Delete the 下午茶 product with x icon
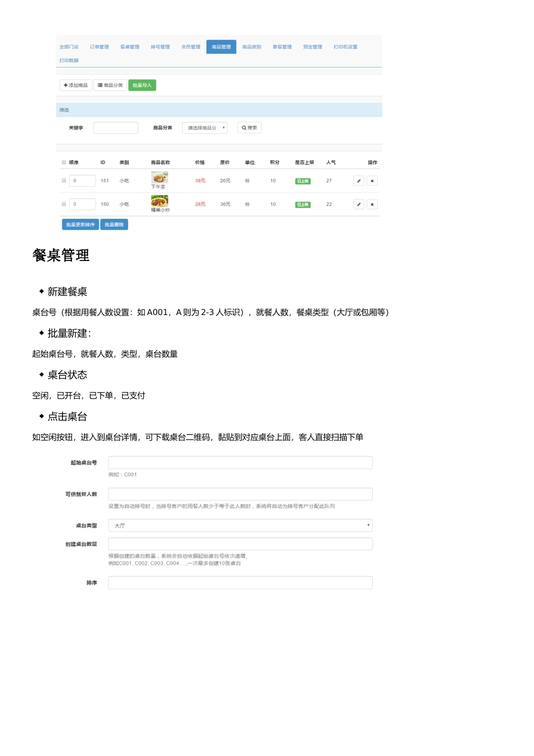This screenshot has height=756, width=534. pyautogui.click(x=372, y=181)
